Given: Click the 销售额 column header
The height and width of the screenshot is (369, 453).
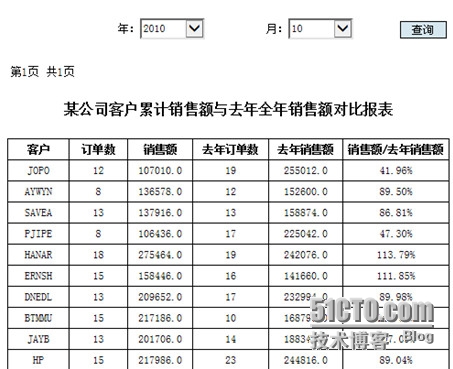Looking at the screenshot, I should point(160,149).
